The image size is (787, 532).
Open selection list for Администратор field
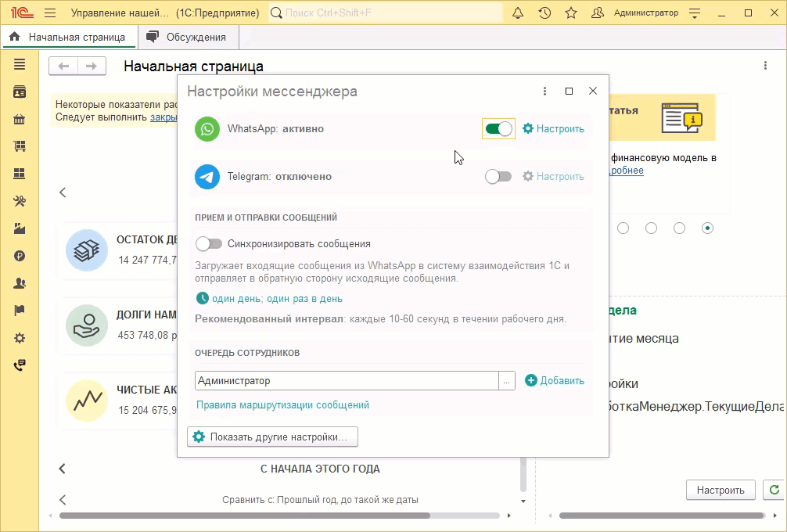click(x=507, y=381)
